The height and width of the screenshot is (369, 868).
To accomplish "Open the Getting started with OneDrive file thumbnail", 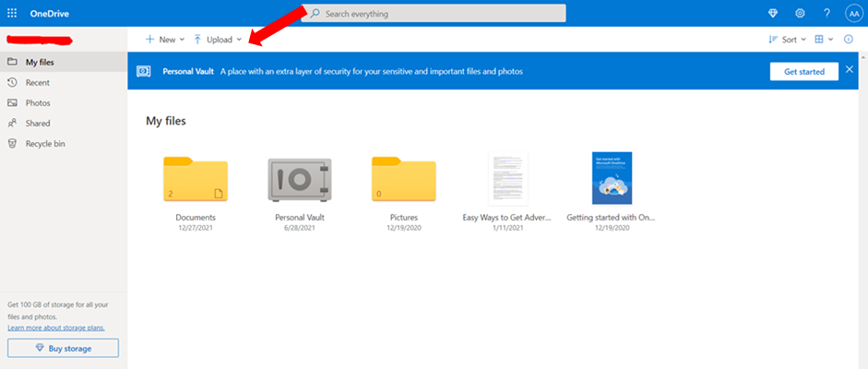I will pos(612,178).
